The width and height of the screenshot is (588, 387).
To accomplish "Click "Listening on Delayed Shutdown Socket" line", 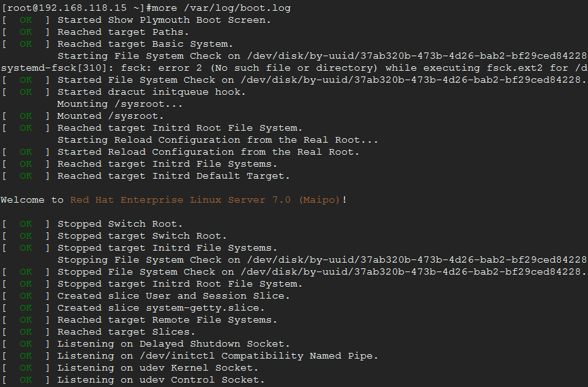I will [173, 344].
